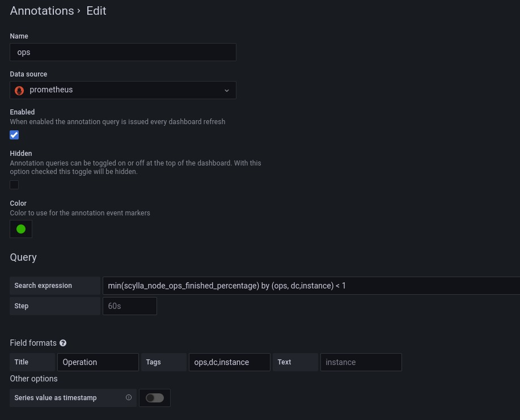Click the Search expression query field
Viewport: 520px width, 420px height.
(311, 286)
